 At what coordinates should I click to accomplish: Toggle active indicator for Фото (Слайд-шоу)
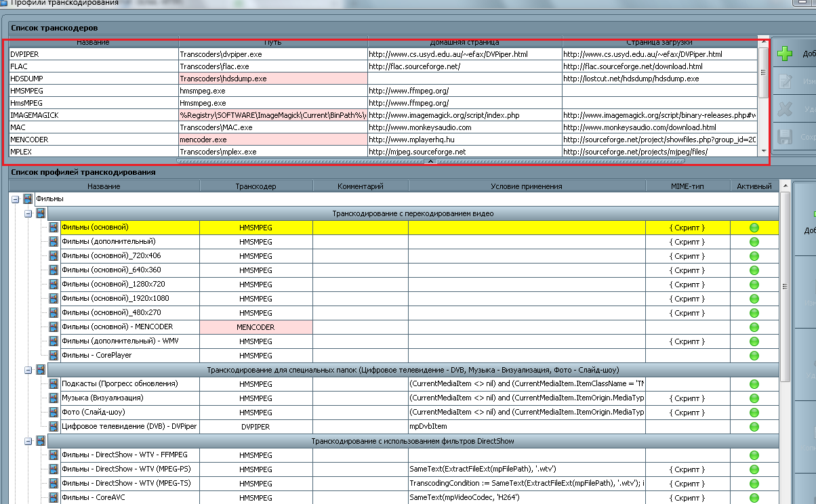tap(754, 413)
